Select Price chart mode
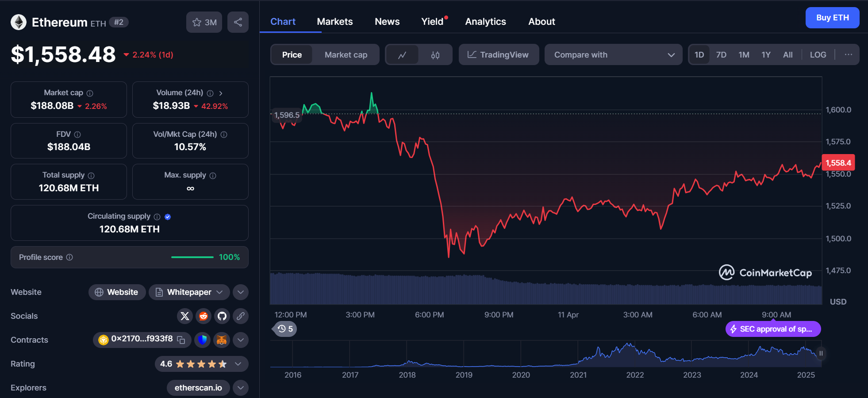Viewport: 868px width, 398px height. tap(292, 55)
